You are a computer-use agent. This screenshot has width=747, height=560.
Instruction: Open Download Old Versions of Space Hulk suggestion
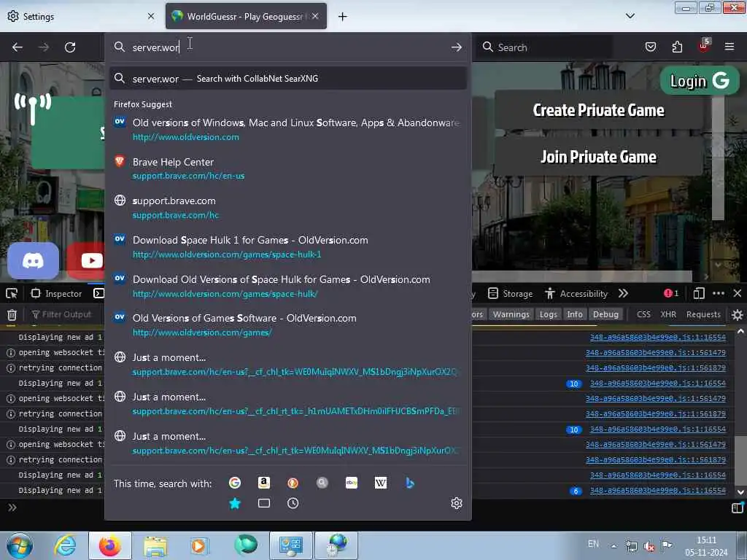coord(287,286)
